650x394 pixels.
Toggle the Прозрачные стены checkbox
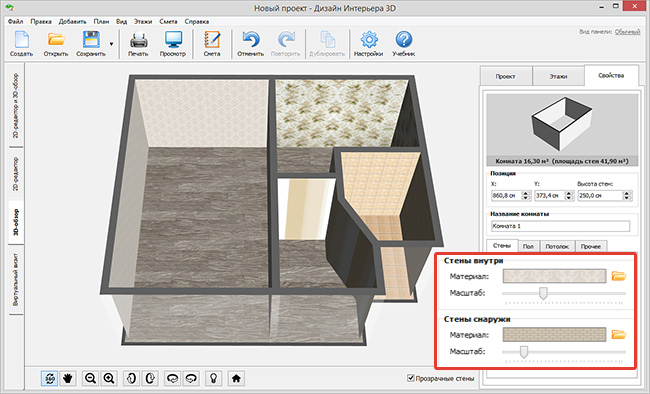(x=411, y=378)
